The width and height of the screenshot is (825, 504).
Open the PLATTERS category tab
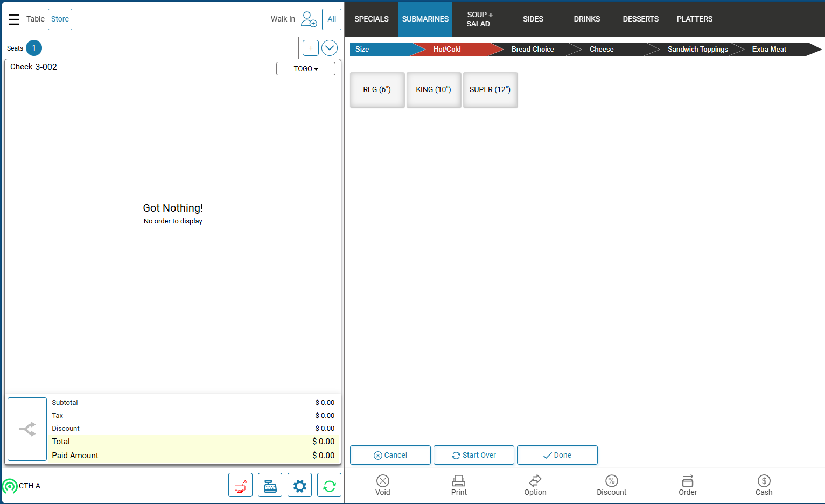[695, 19]
